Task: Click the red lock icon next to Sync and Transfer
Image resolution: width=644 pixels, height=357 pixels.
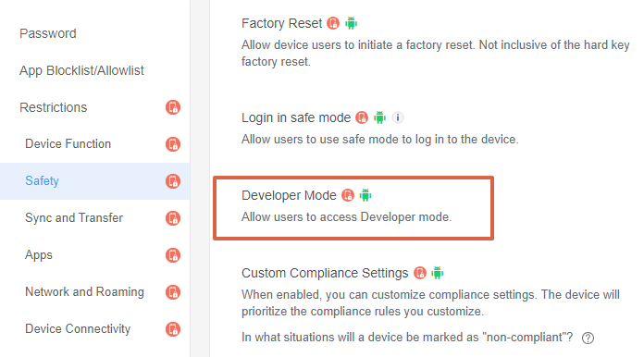Action: click(173, 218)
